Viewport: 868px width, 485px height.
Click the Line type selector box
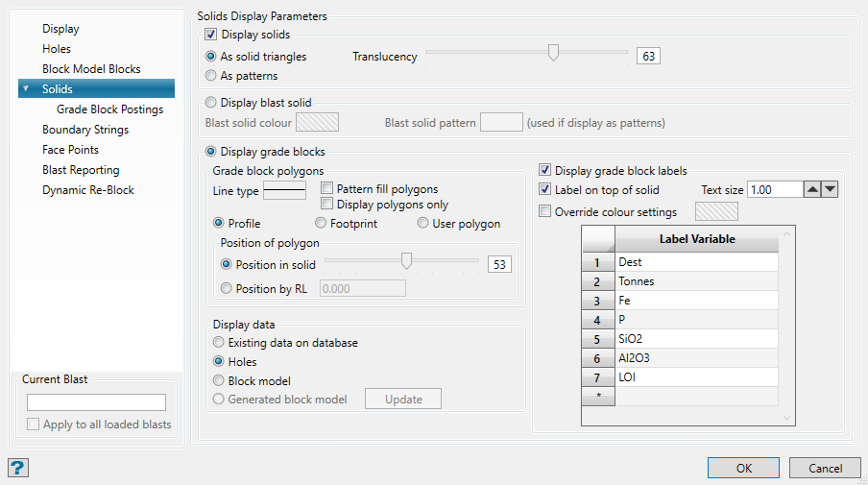click(x=284, y=190)
